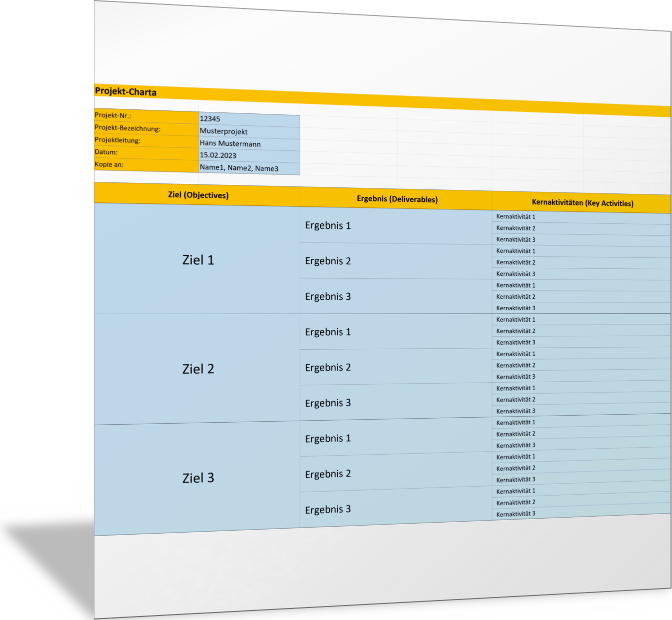Click Kernaktivität 2 of Ziel 1's Ergebnis 2

[x=582, y=263]
